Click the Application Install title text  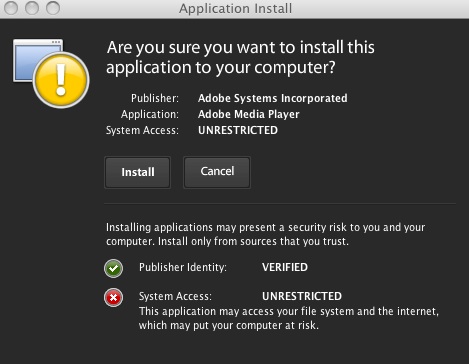tap(235, 8)
